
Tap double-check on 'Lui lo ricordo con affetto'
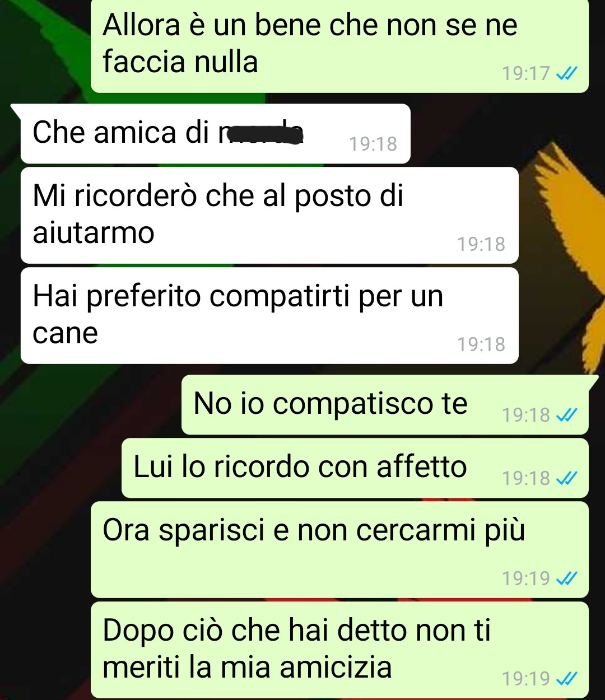(x=566, y=478)
